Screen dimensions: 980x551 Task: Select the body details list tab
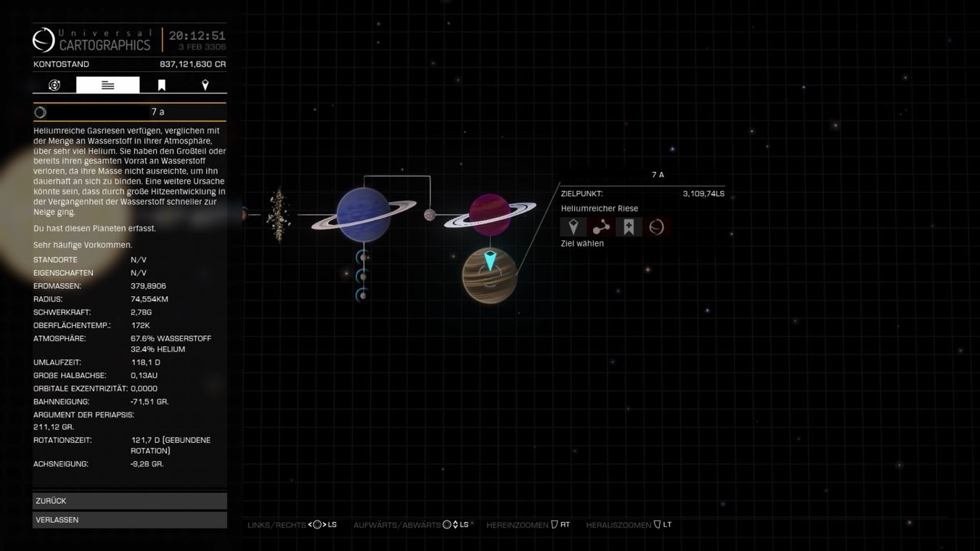[107, 86]
